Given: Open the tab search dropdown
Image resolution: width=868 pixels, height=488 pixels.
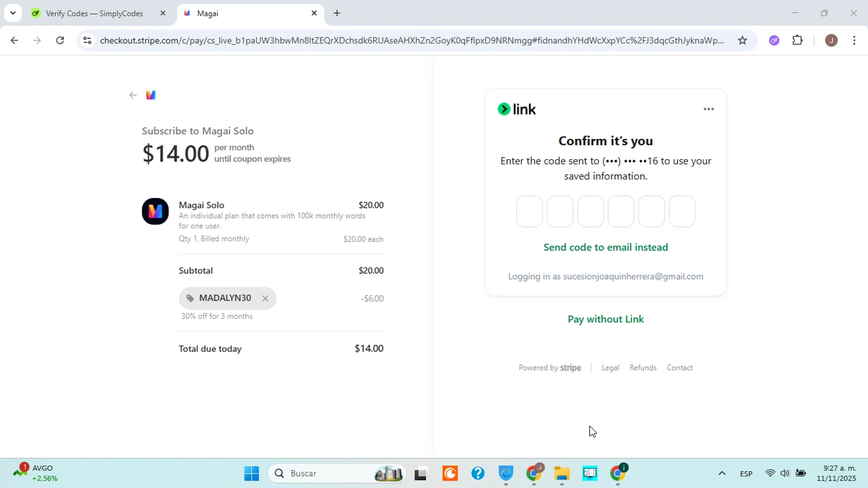Looking at the screenshot, I should [x=13, y=13].
